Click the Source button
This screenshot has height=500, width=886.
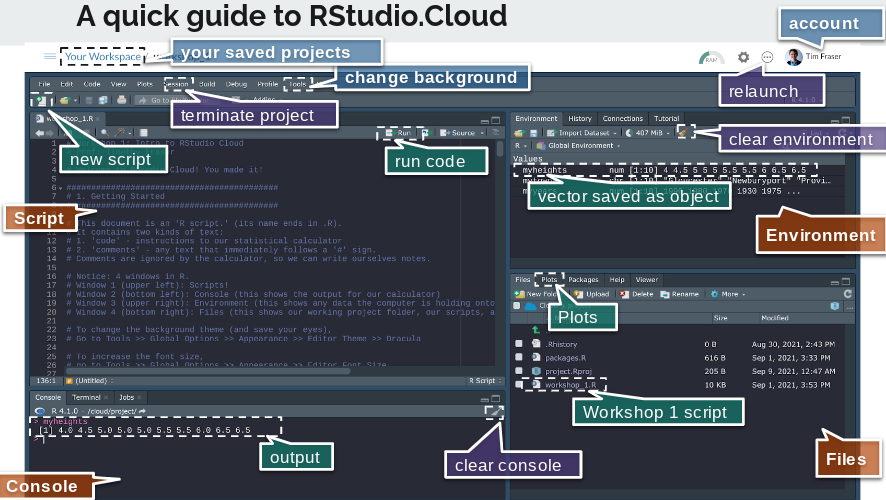coord(458,133)
